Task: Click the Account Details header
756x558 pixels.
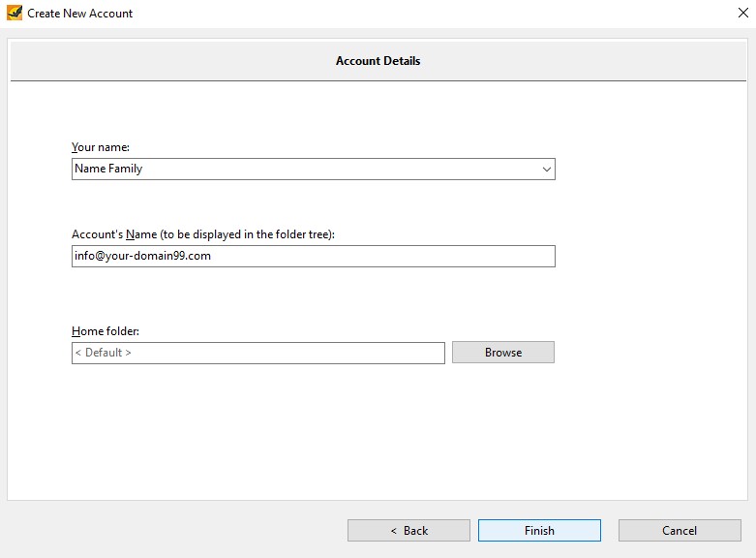Action: (378, 61)
